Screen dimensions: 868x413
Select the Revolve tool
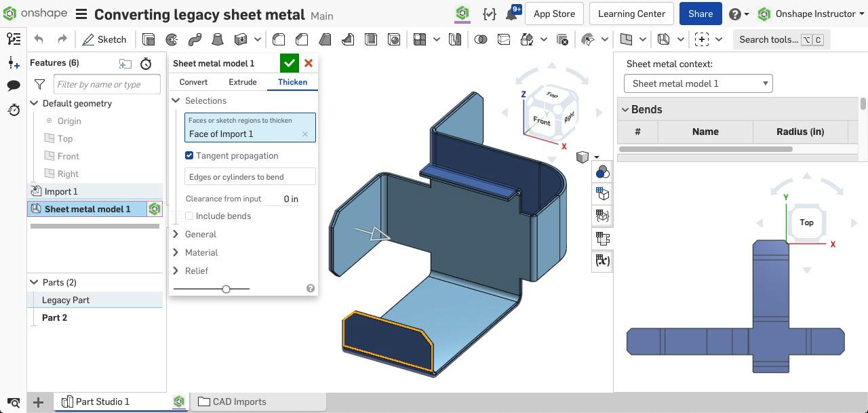click(x=171, y=39)
